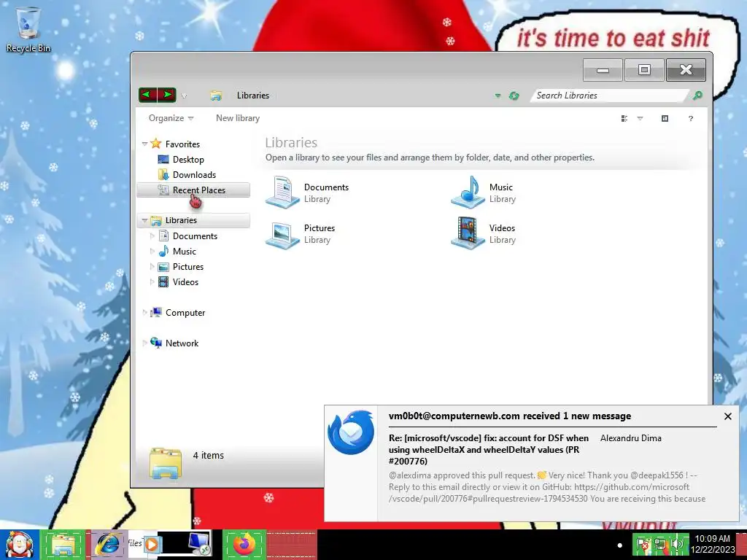This screenshot has width=747, height=560.
Task: Select Favorites in navigation pane
Action: coord(182,144)
